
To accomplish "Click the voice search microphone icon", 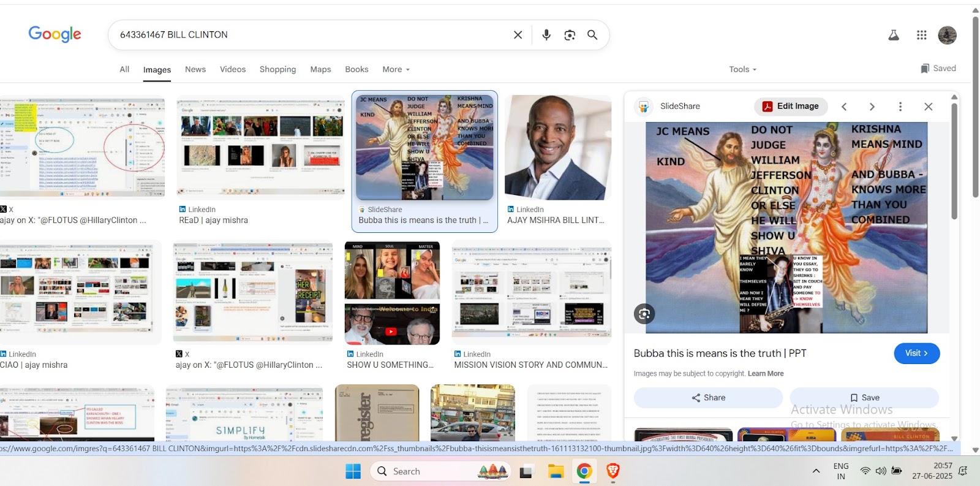I will (x=546, y=35).
